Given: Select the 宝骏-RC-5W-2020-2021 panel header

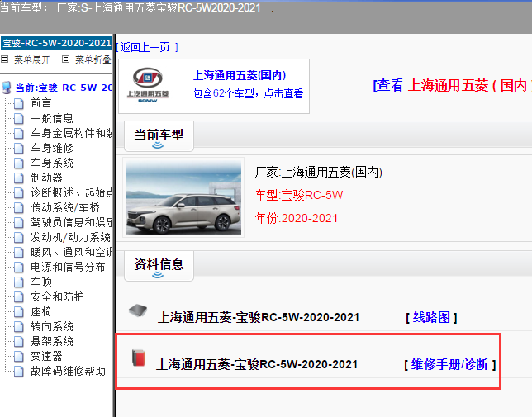Looking at the screenshot, I should tap(57, 43).
